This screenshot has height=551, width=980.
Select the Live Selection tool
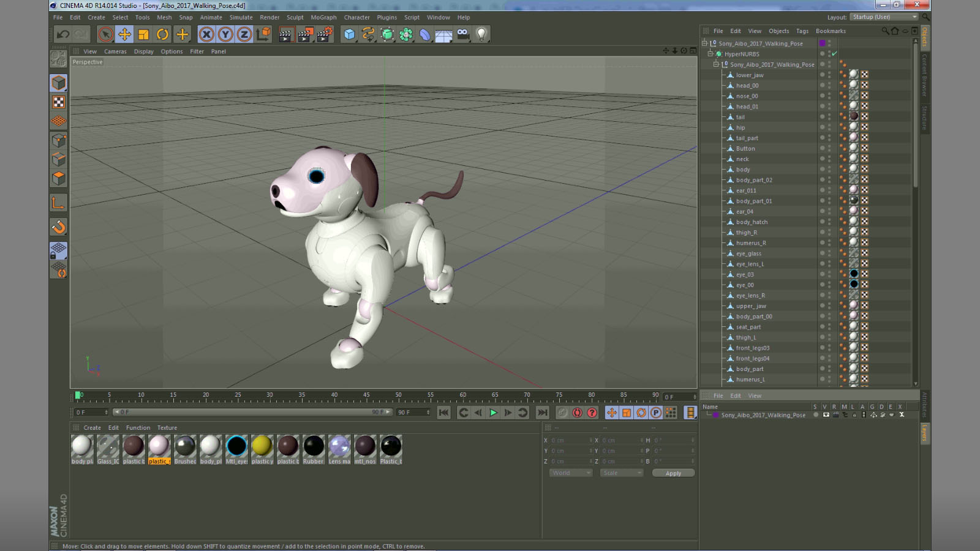click(105, 34)
